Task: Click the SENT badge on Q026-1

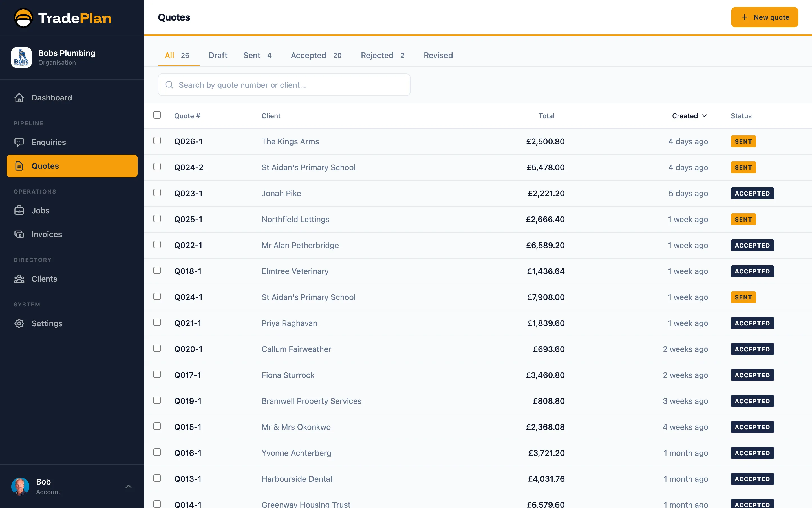Action: click(743, 141)
